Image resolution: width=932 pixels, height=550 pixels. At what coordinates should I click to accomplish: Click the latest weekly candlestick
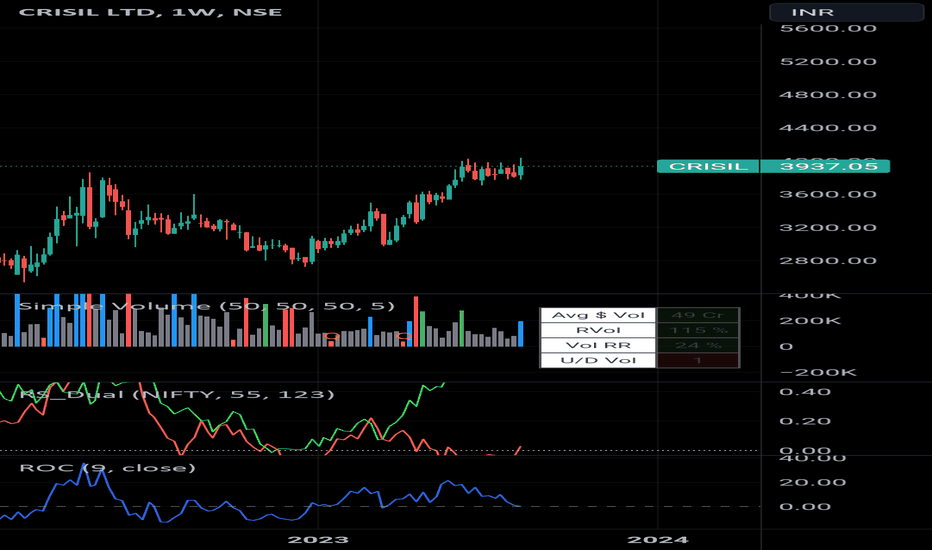pyautogui.click(x=521, y=169)
